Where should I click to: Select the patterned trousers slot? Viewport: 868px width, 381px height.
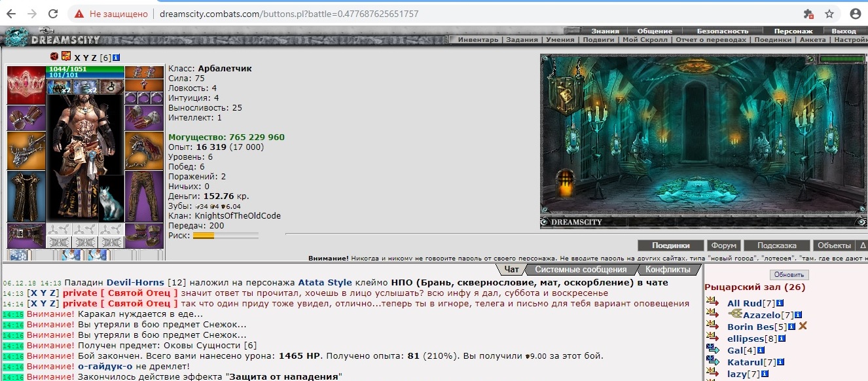144,196
